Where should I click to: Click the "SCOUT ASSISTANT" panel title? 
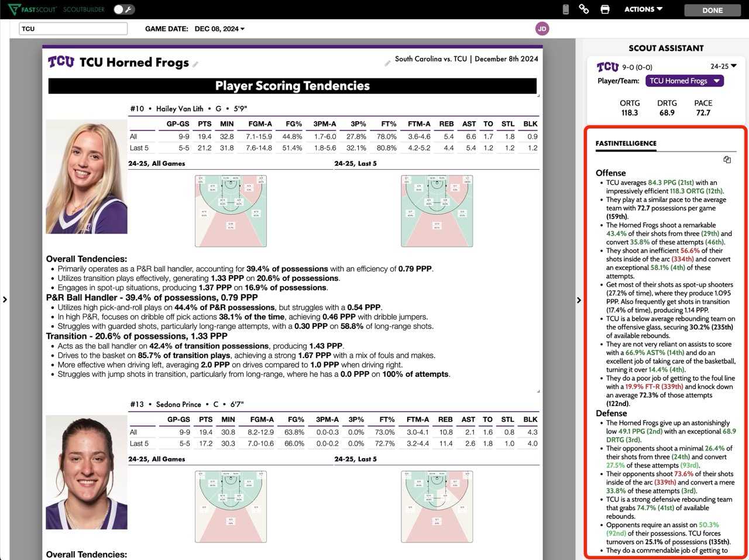tap(666, 48)
